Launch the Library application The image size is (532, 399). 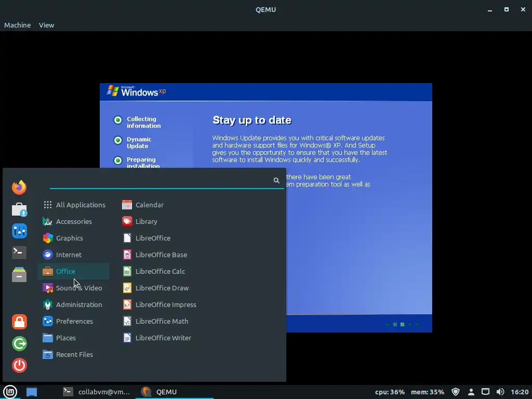pos(140,221)
